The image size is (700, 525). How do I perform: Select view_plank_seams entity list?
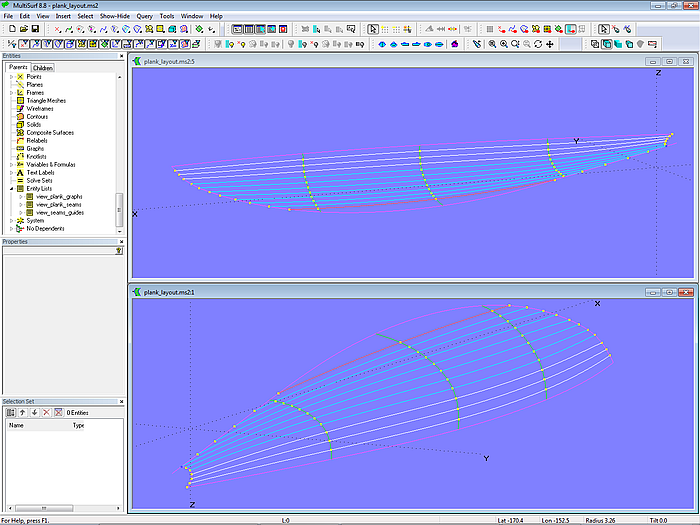point(59,204)
